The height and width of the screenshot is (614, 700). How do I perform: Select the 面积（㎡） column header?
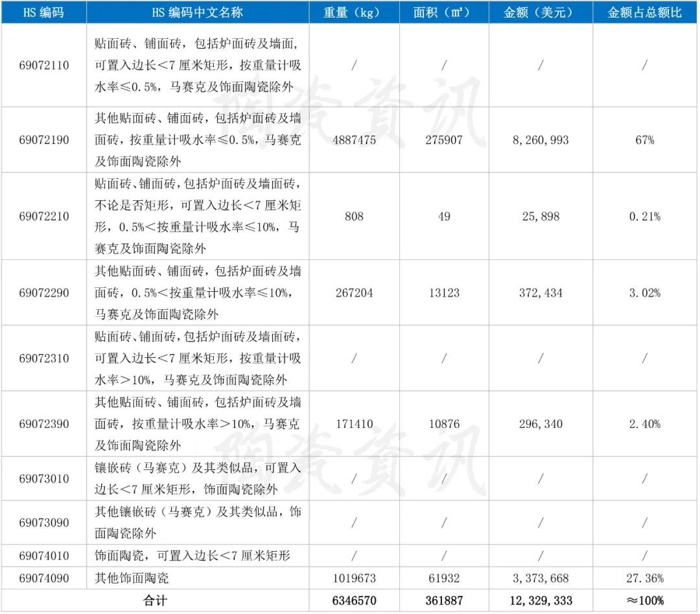[444, 12]
